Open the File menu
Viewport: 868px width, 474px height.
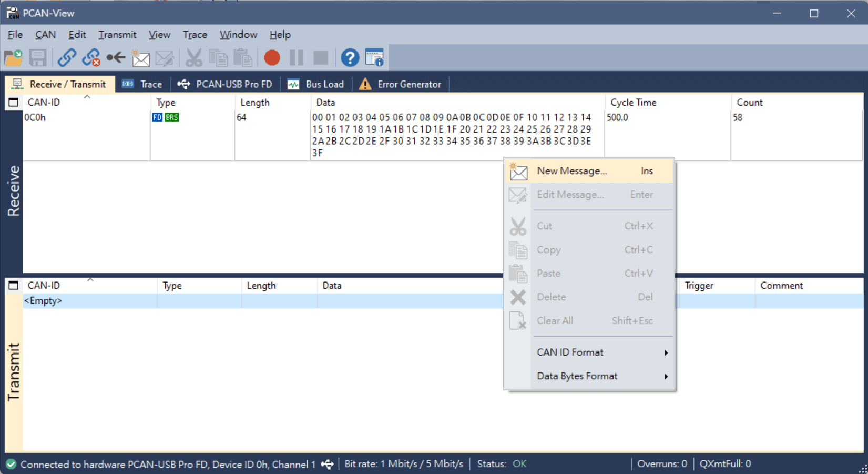(15, 35)
